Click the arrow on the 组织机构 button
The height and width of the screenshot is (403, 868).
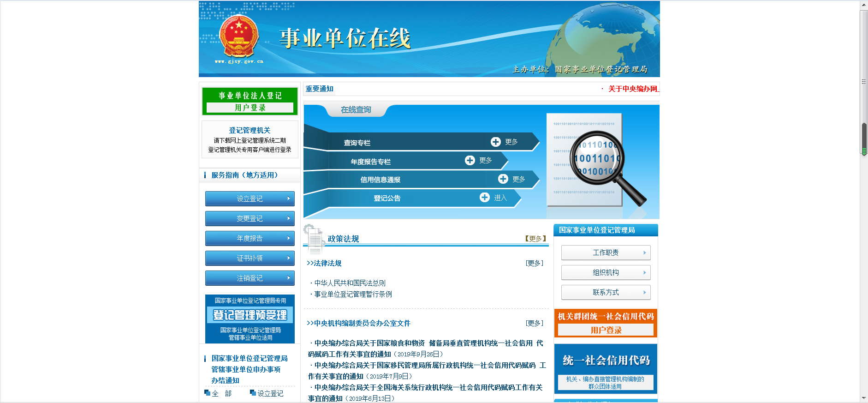[645, 272]
